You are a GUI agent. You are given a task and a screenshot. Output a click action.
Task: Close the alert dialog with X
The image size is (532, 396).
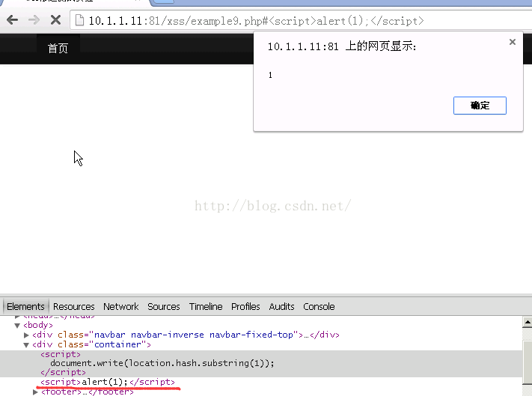pyautogui.click(x=513, y=42)
